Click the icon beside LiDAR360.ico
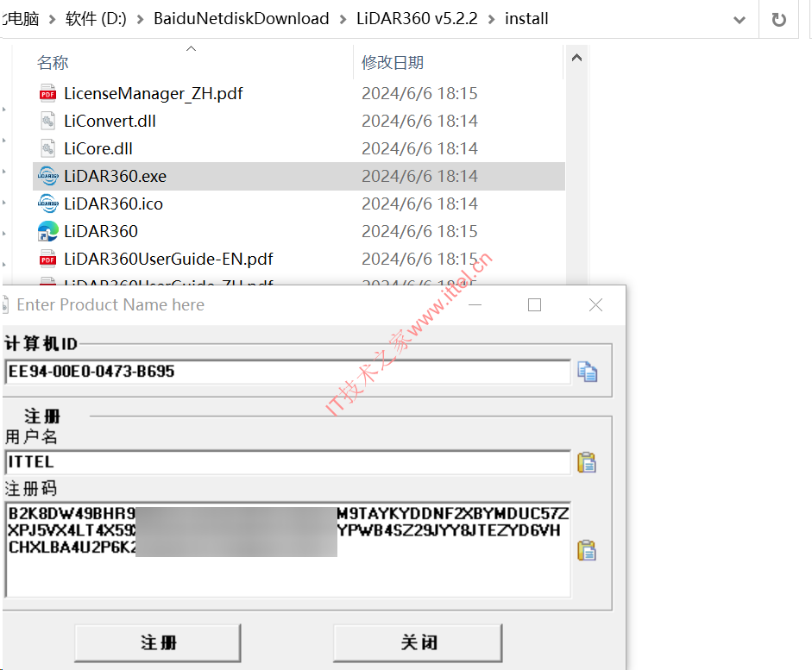The image size is (812, 670). (47, 204)
